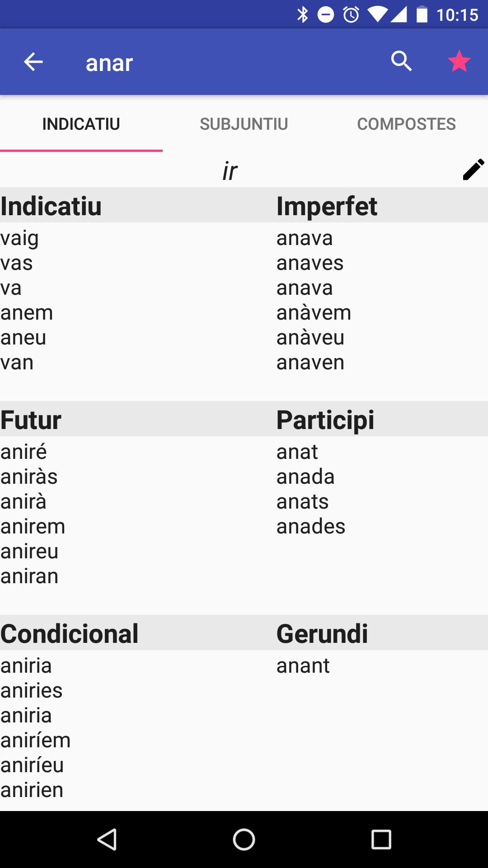
Task: Tap the conjugation 'vaig'
Action: pyautogui.click(x=19, y=239)
